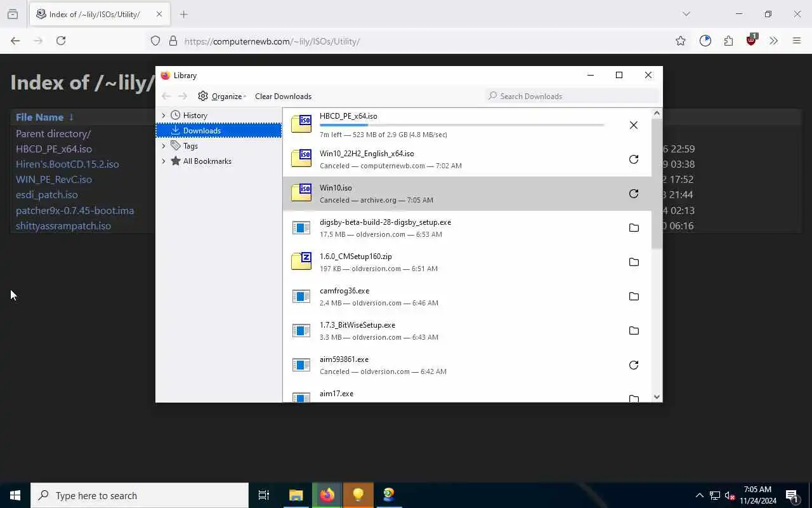Sort listing by File Name header
The image size is (812, 508).
click(x=39, y=117)
